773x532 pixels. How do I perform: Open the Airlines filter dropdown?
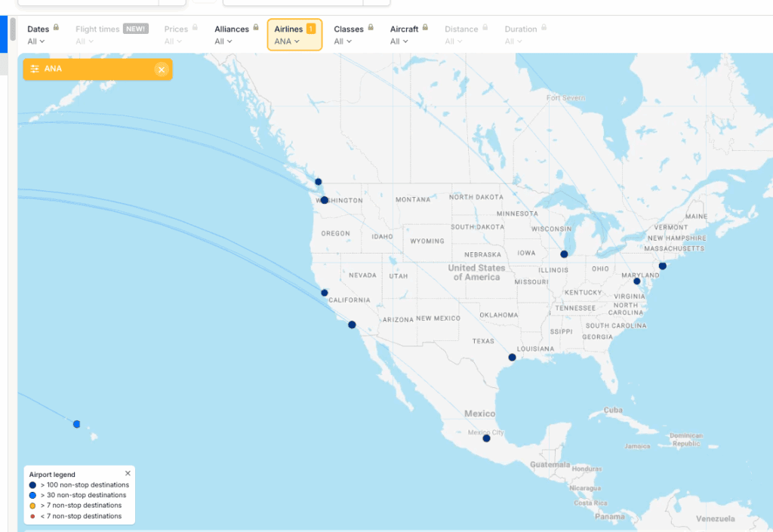[x=294, y=35]
